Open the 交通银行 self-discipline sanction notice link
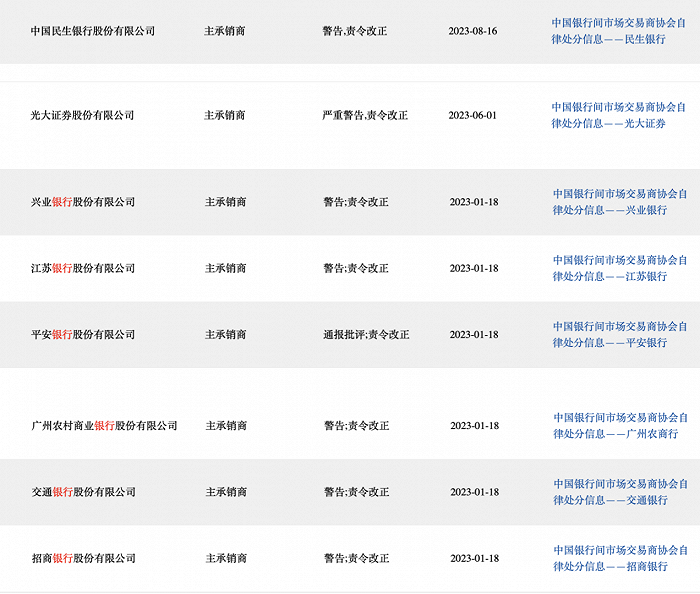 (x=620, y=492)
